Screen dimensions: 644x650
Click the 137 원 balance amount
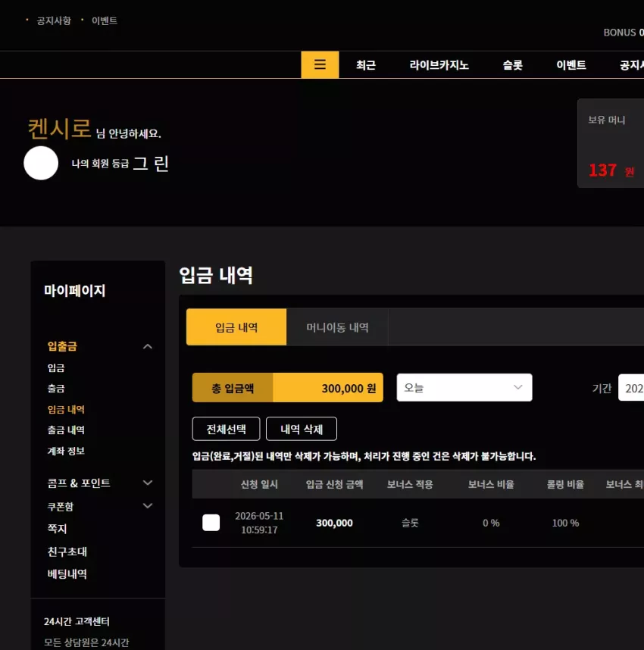coord(611,170)
